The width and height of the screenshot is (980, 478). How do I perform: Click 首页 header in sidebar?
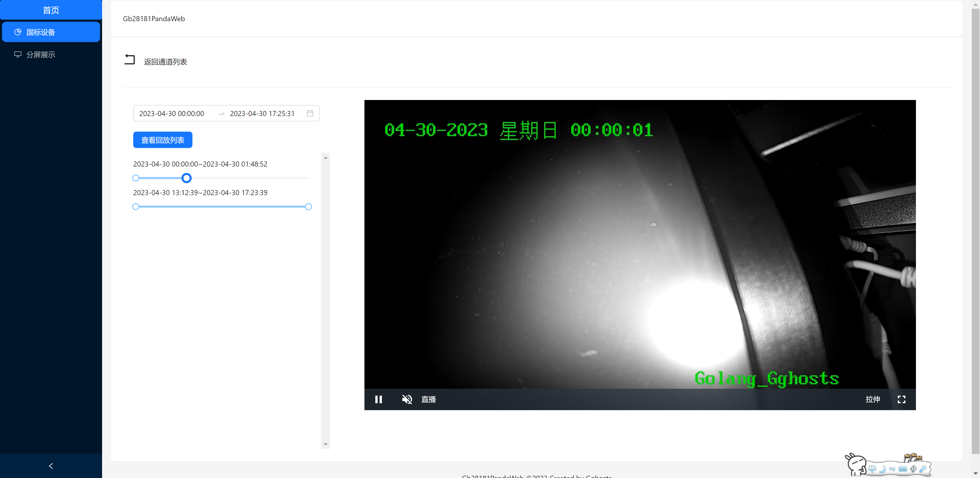pos(51,10)
